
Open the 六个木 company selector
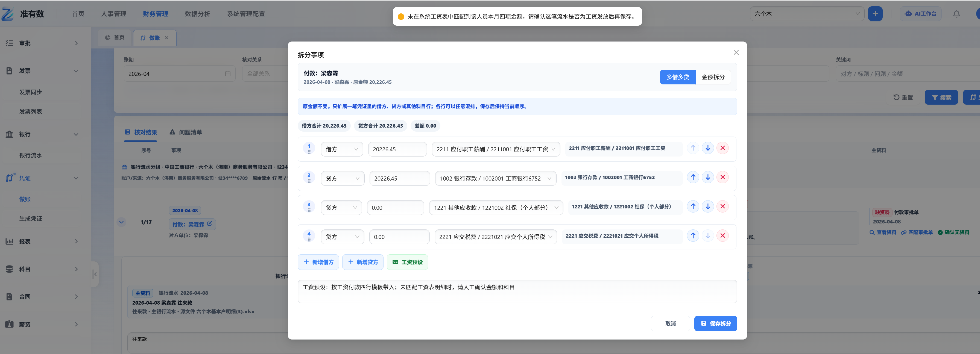click(x=806, y=14)
